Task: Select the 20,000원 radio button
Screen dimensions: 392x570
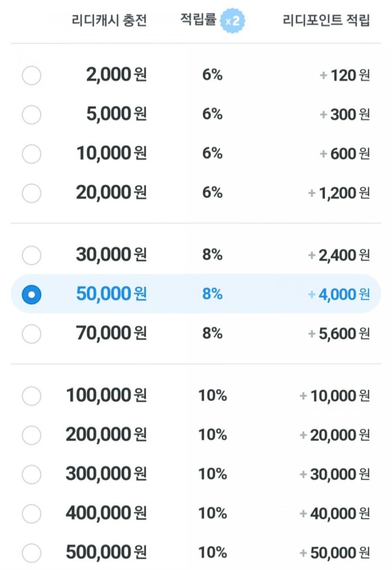Action: (x=32, y=193)
